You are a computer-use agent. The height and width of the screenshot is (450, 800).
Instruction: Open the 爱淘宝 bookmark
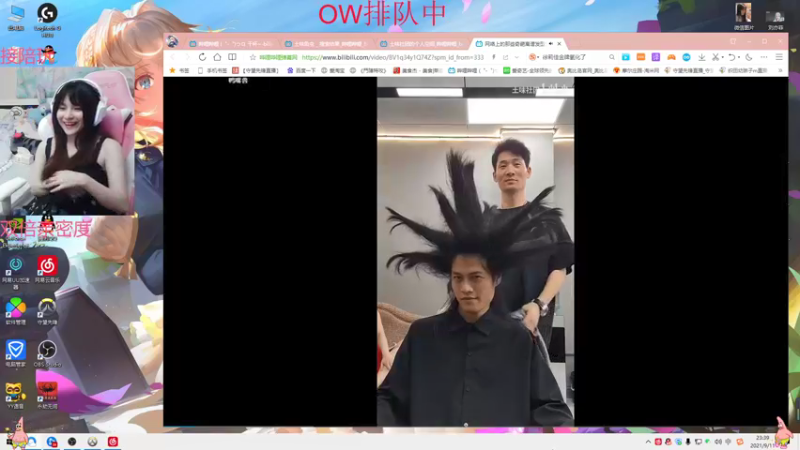tap(333, 70)
